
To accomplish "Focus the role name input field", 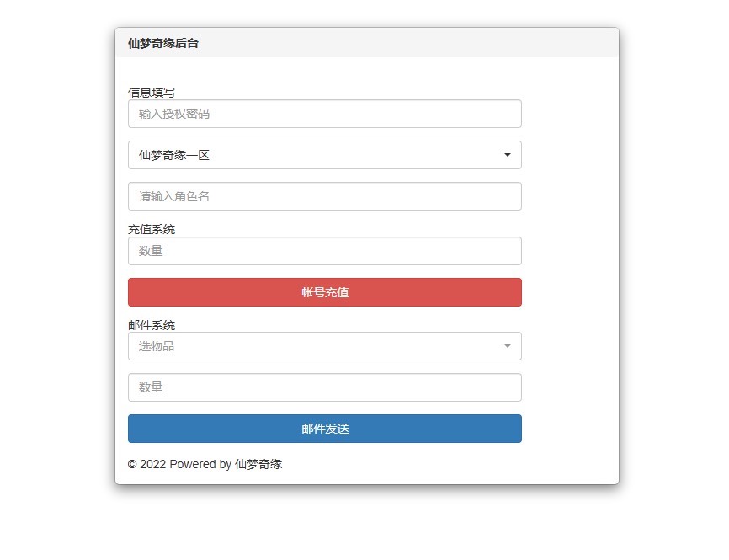I will [324, 196].
